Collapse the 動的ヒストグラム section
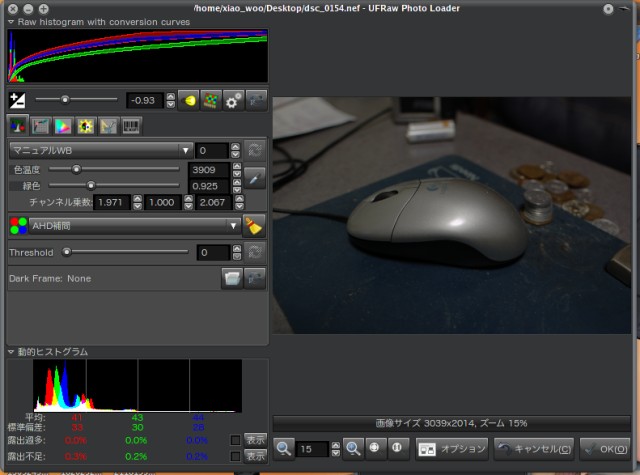 click(10, 352)
